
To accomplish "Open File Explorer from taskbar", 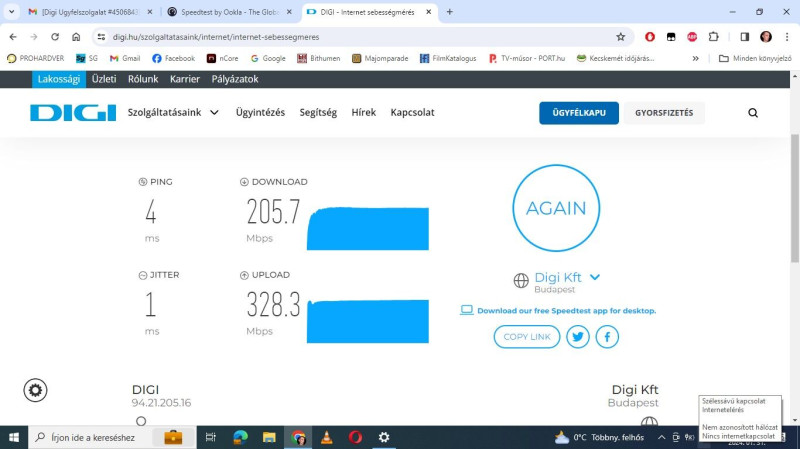I will coord(269,437).
